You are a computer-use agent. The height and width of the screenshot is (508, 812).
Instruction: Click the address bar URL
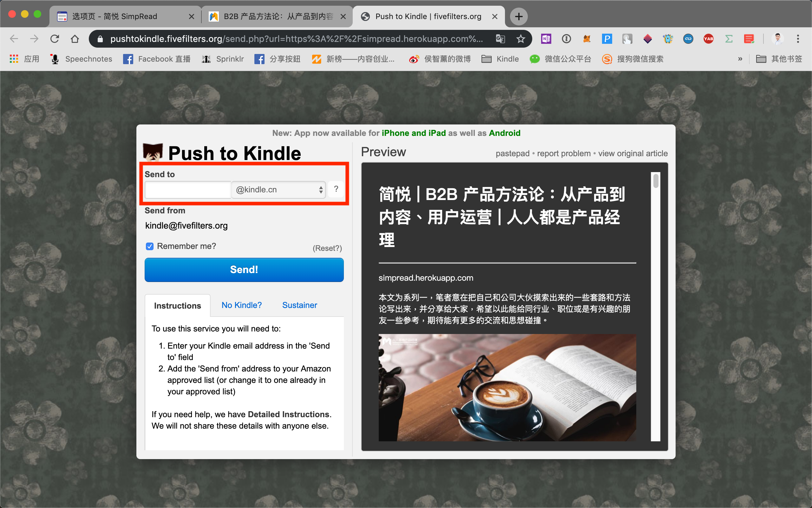[297, 39]
